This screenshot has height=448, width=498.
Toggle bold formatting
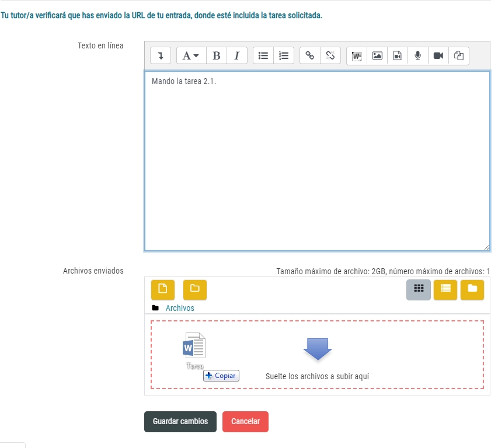tap(217, 55)
